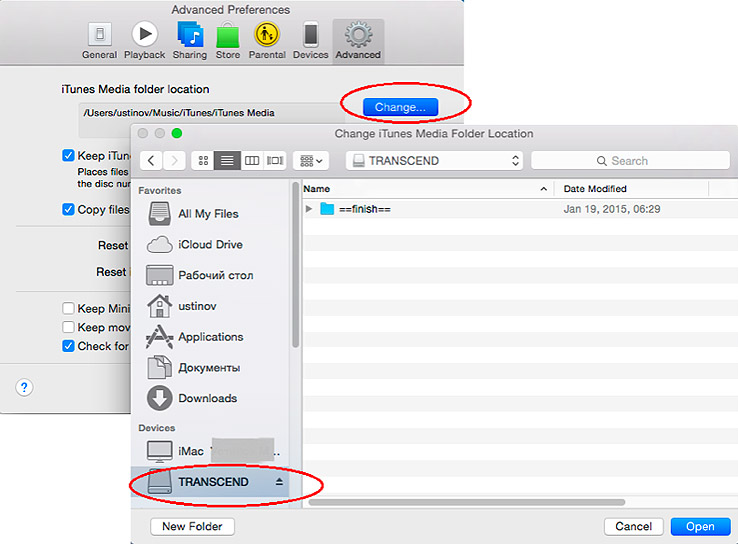Sort files by Name column
738x544 pixels.
click(x=427, y=189)
